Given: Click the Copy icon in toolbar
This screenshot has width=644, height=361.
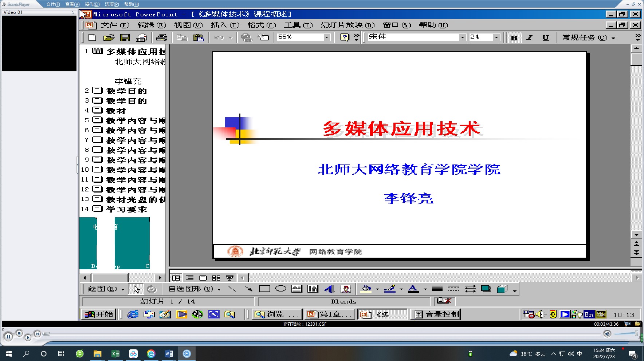Looking at the screenshot, I should tap(182, 37).
